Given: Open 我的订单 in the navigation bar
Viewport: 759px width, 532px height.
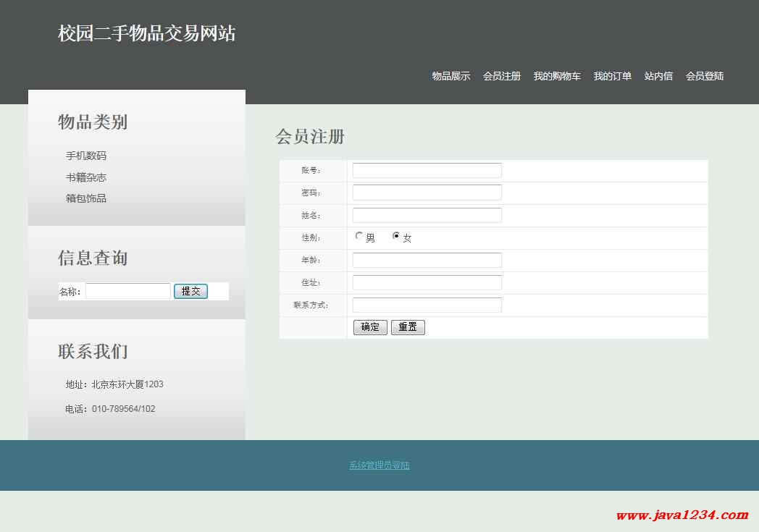Looking at the screenshot, I should click(x=612, y=76).
